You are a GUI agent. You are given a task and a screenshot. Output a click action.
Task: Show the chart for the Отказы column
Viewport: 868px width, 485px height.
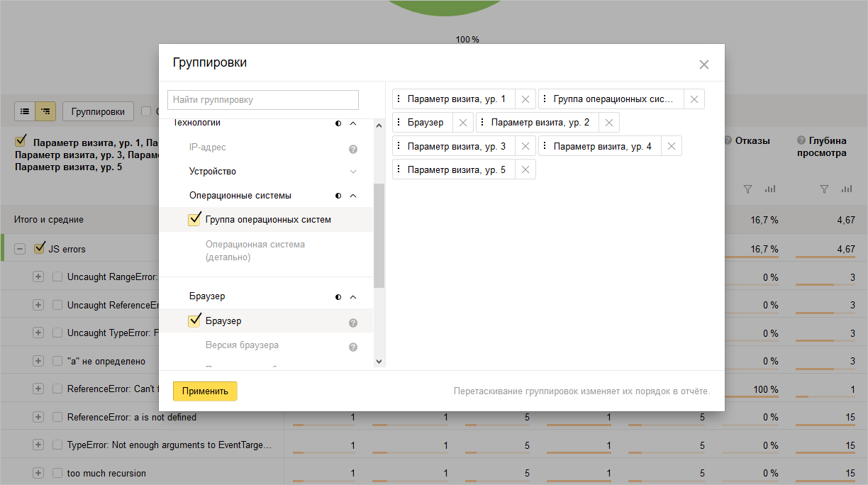(770, 189)
